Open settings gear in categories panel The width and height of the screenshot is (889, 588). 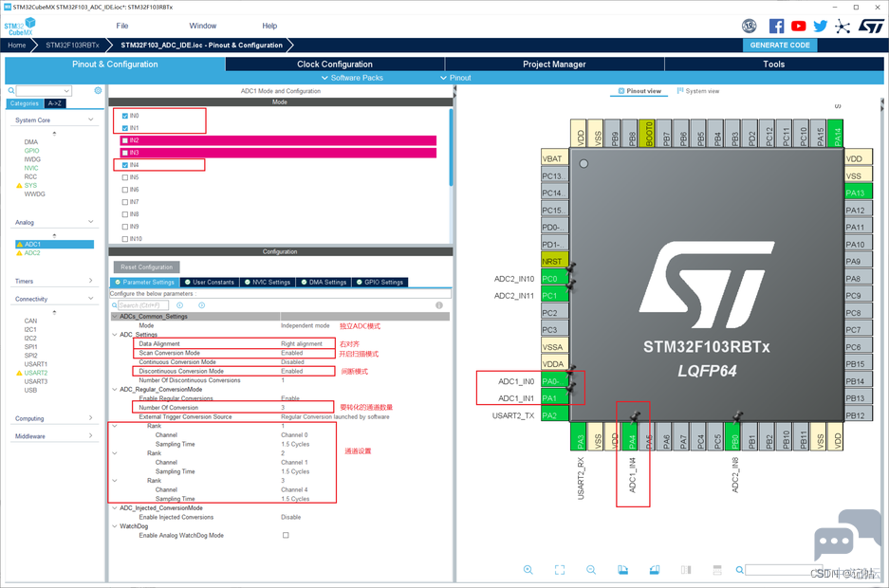pyautogui.click(x=98, y=91)
